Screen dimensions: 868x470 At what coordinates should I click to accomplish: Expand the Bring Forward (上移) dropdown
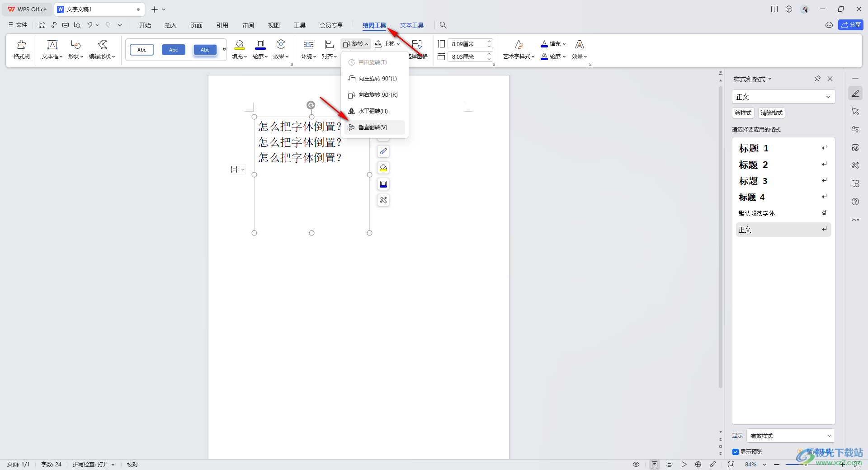[x=387, y=44]
